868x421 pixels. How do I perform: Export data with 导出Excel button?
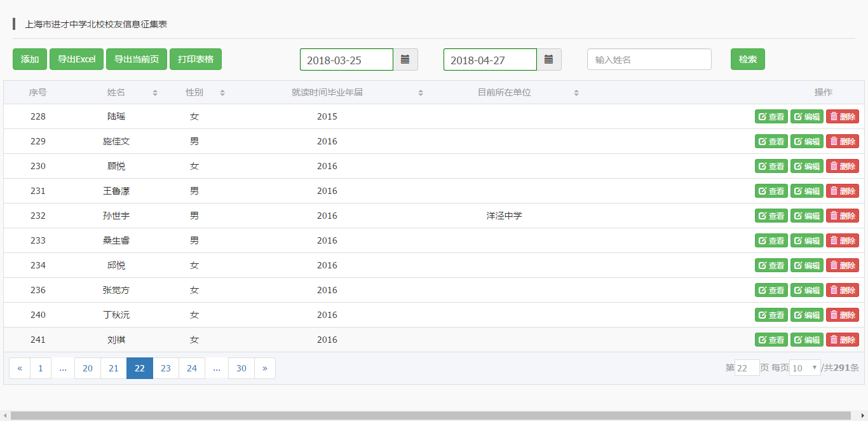[76, 59]
